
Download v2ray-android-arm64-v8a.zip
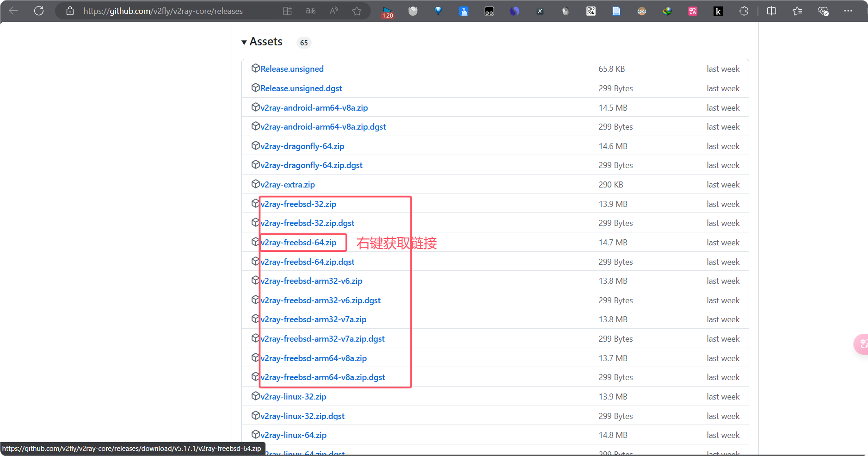[314, 108]
